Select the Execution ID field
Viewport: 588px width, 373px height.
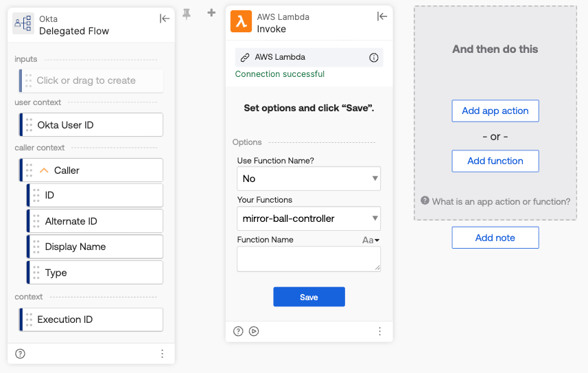[x=91, y=319]
